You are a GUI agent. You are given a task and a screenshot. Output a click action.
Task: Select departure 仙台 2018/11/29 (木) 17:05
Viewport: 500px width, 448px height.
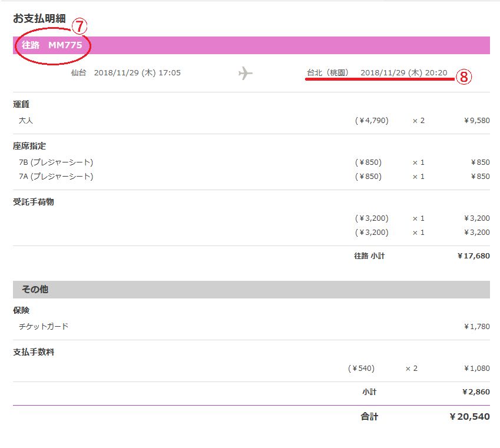[125, 72]
